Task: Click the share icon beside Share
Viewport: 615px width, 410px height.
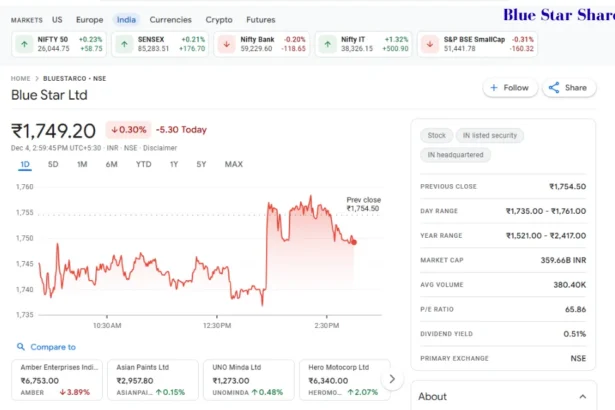Action: [554, 87]
